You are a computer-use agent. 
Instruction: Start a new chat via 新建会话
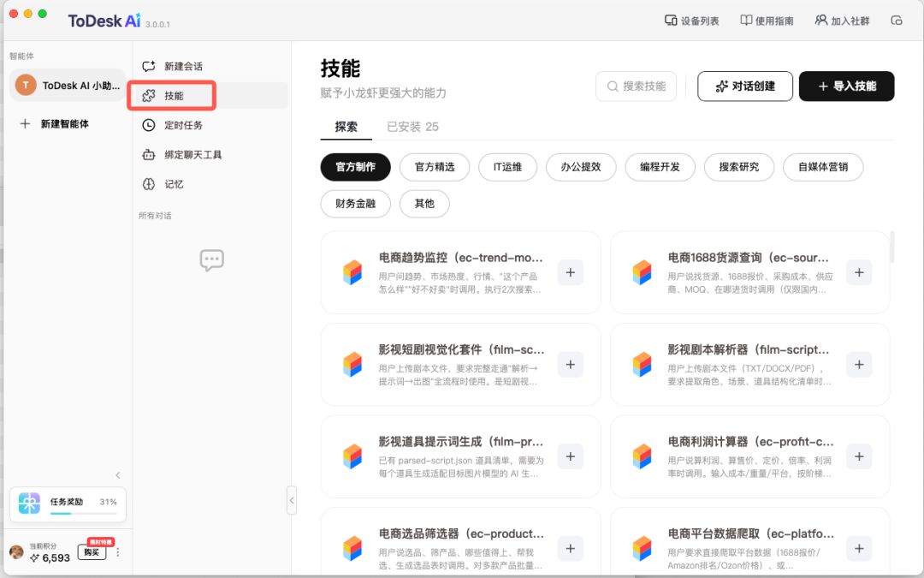pos(210,66)
